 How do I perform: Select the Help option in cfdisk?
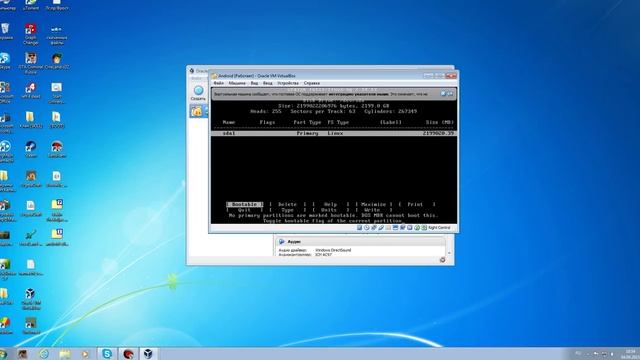tap(331, 204)
